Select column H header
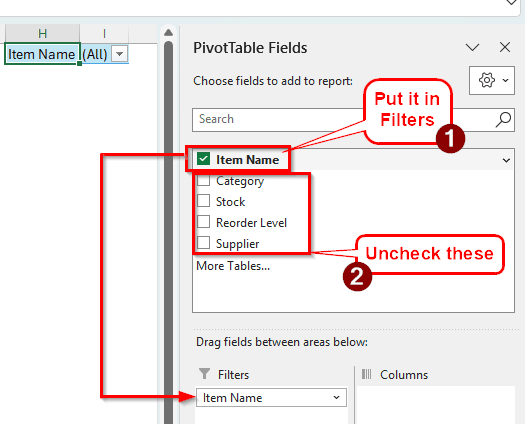 pyautogui.click(x=42, y=33)
